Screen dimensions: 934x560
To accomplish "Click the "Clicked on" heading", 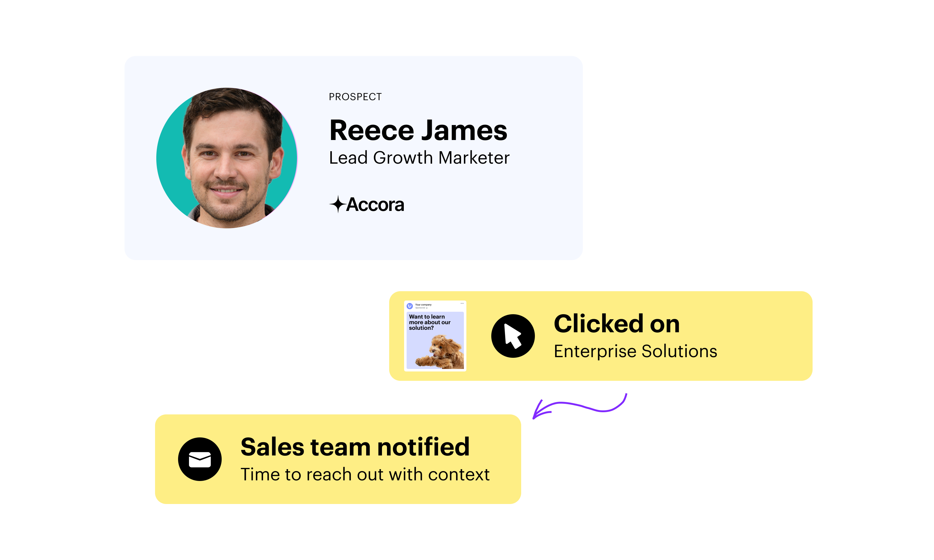I will 616,324.
